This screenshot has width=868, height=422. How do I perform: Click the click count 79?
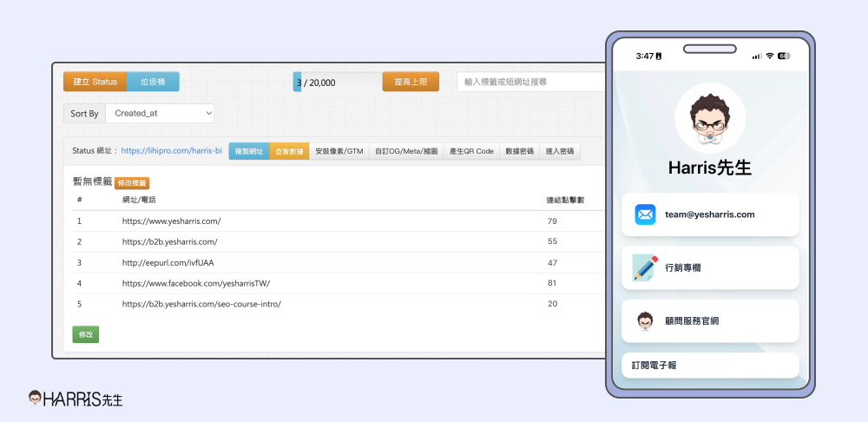552,221
